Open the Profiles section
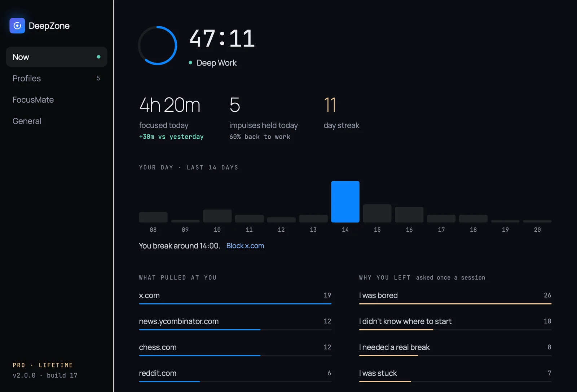 pos(57,78)
